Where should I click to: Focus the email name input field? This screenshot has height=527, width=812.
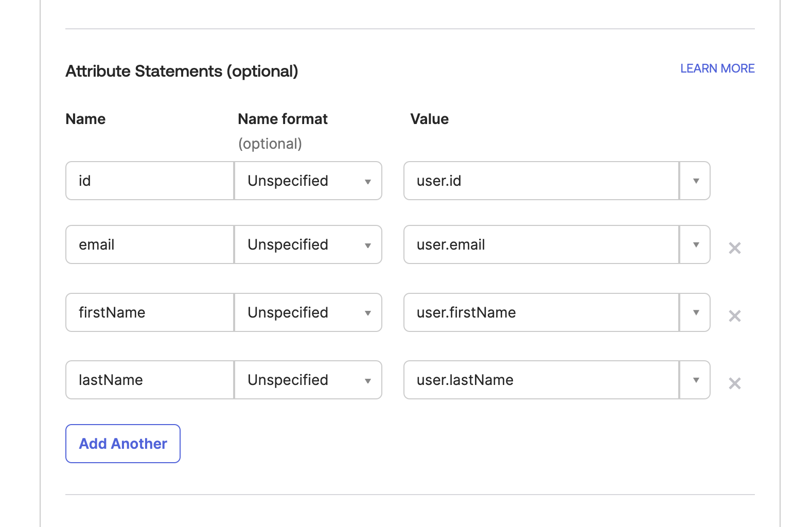pos(150,244)
